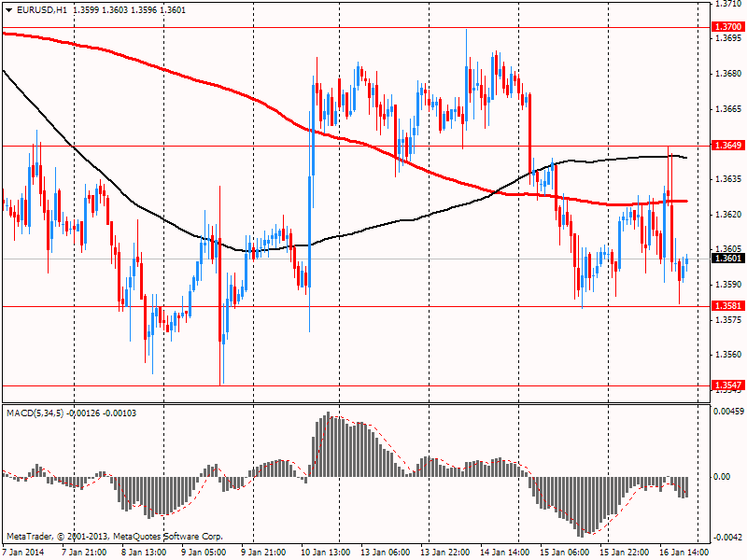This screenshot has width=747, height=560.
Task: Click the 7 Jan 21:00 time label
Action: 84,553
